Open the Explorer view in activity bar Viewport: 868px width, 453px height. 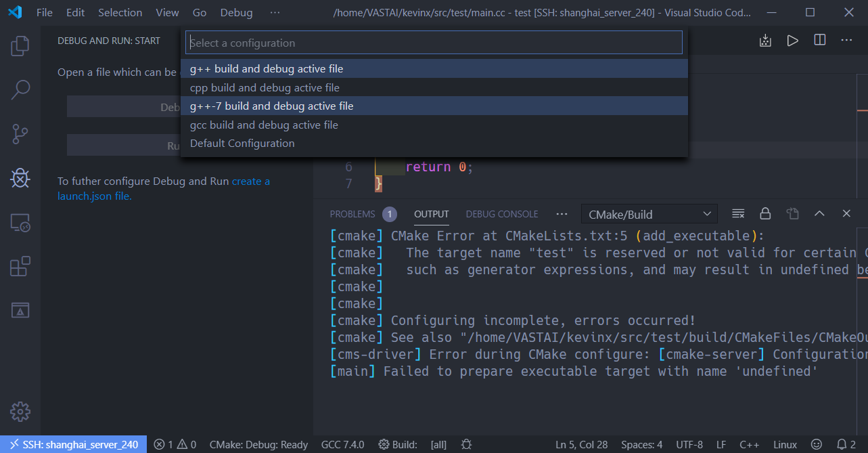[20, 46]
